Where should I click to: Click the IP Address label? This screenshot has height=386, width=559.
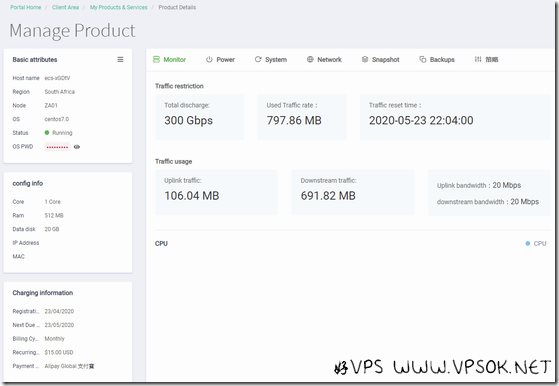[x=26, y=243]
